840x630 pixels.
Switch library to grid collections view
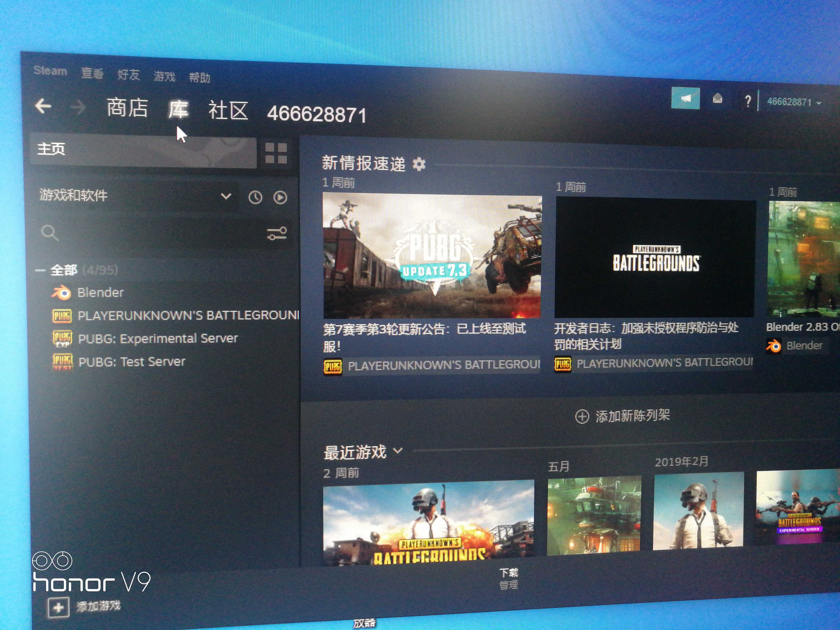tap(276, 153)
